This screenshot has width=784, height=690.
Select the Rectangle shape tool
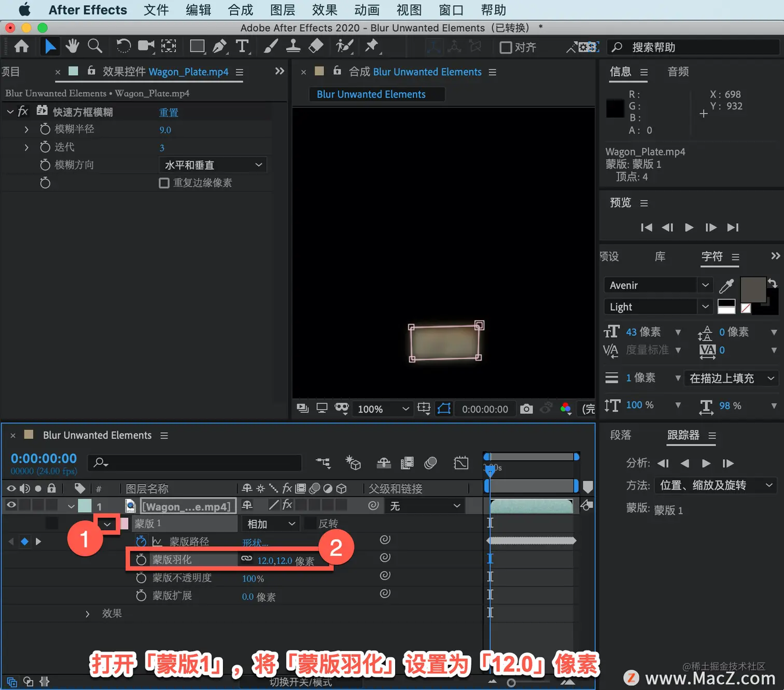197,46
